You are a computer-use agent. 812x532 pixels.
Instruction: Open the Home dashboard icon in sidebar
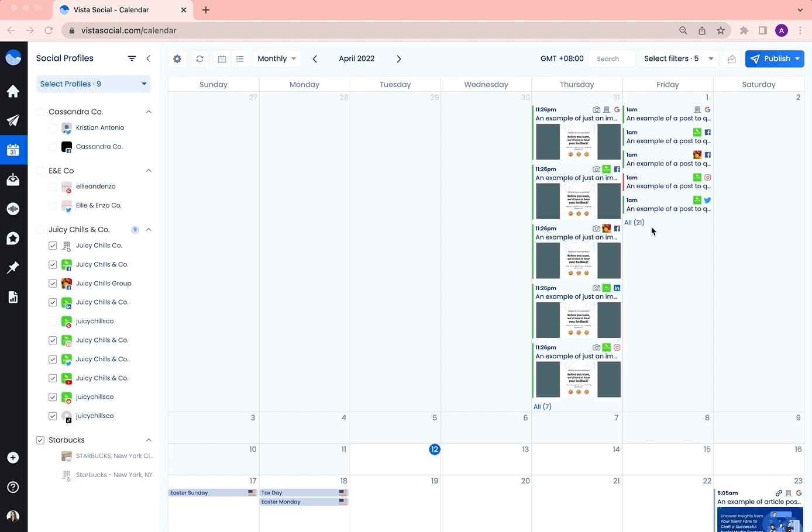13,91
